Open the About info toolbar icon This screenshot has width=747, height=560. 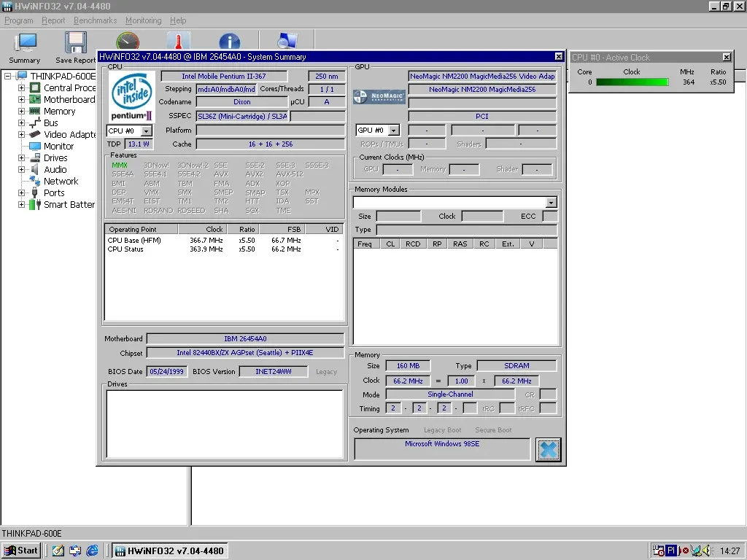tap(229, 42)
